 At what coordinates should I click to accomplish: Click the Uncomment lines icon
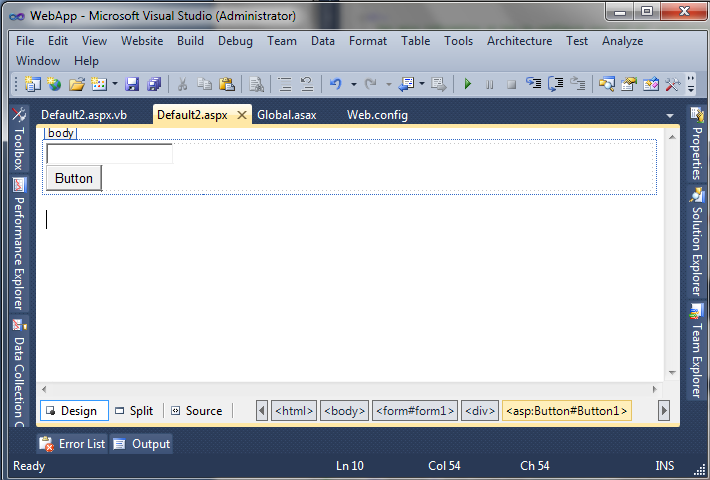coord(307,84)
